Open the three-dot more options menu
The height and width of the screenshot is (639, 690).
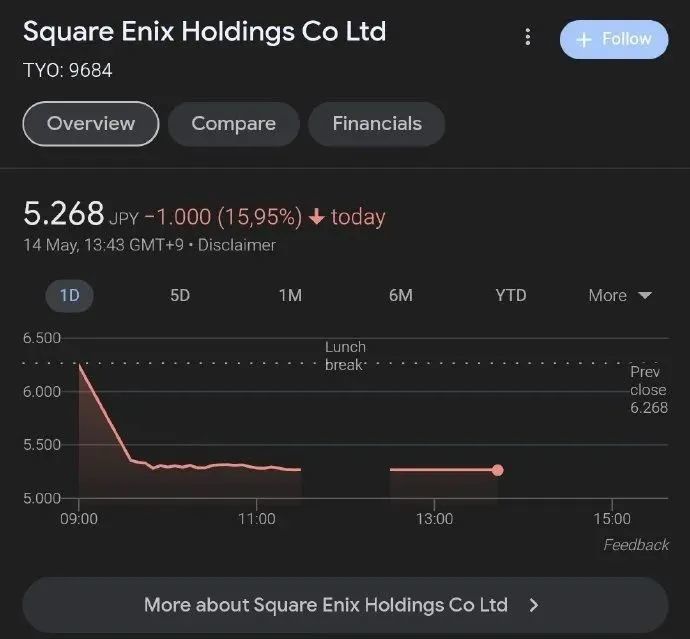[x=528, y=38]
